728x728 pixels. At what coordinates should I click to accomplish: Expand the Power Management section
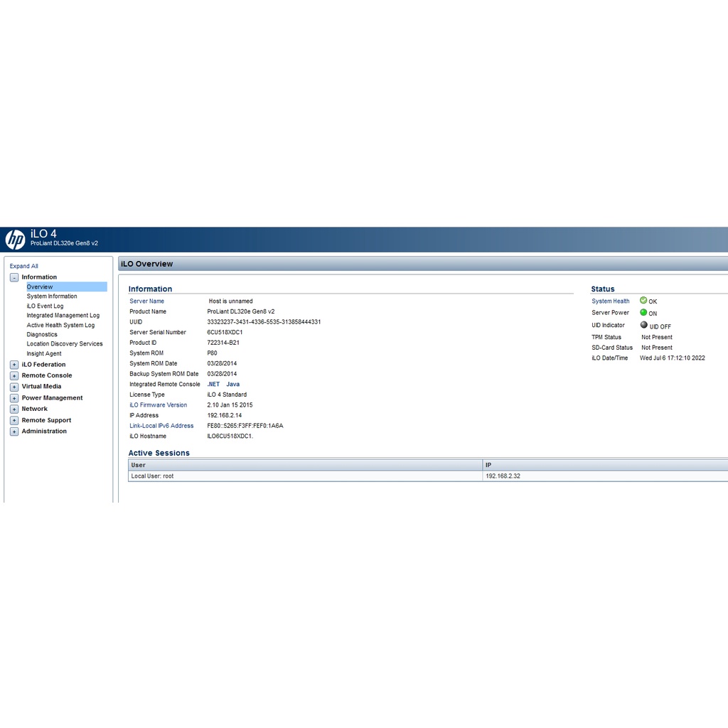pyautogui.click(x=14, y=398)
